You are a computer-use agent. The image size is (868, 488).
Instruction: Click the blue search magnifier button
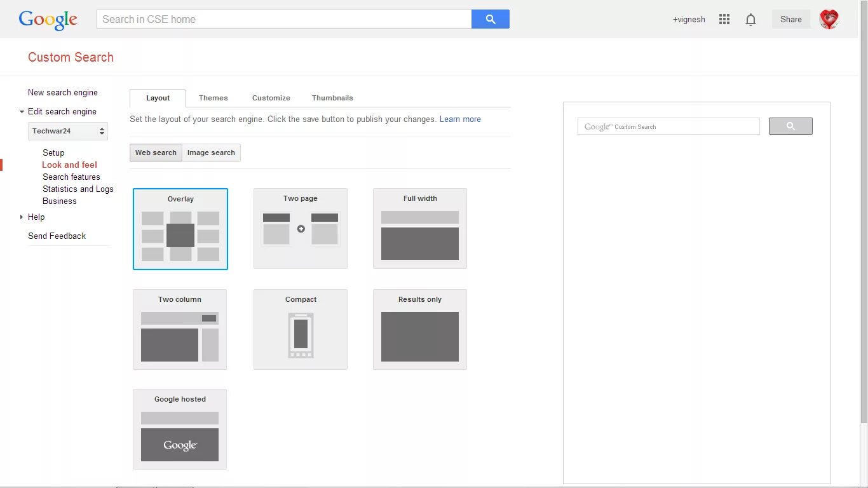click(x=491, y=19)
